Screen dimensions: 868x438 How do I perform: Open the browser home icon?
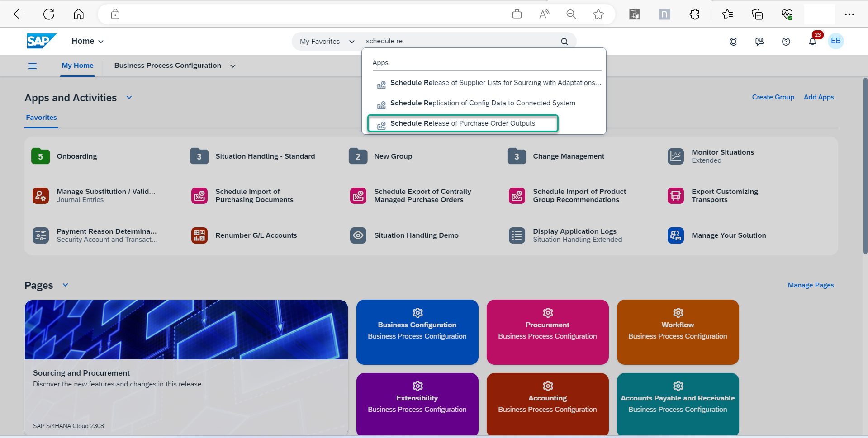(79, 14)
